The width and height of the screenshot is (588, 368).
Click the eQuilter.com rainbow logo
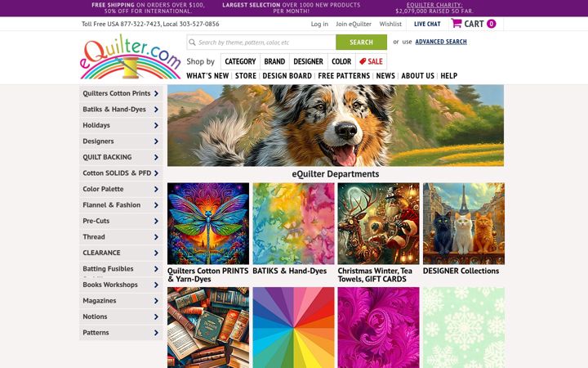point(130,56)
